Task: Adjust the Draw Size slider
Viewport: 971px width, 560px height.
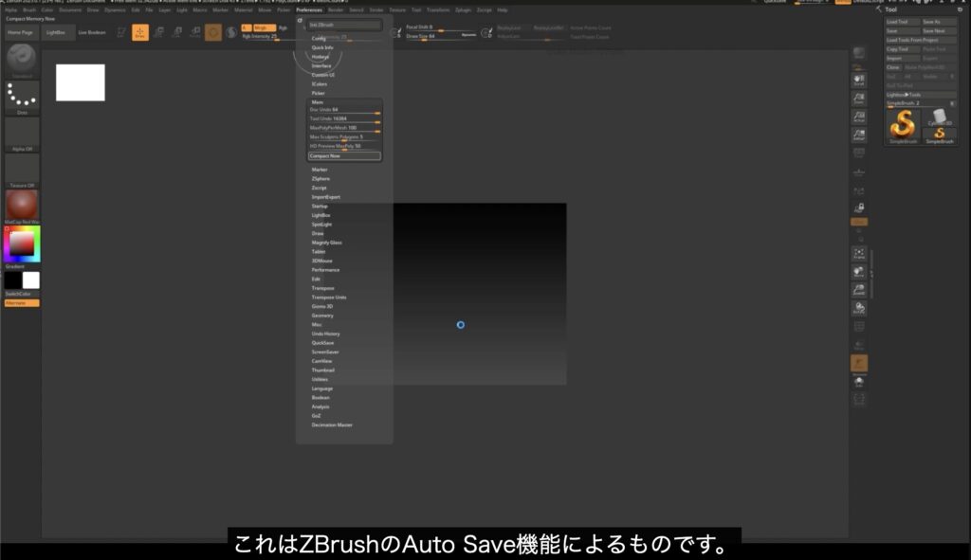Action: pos(441,36)
